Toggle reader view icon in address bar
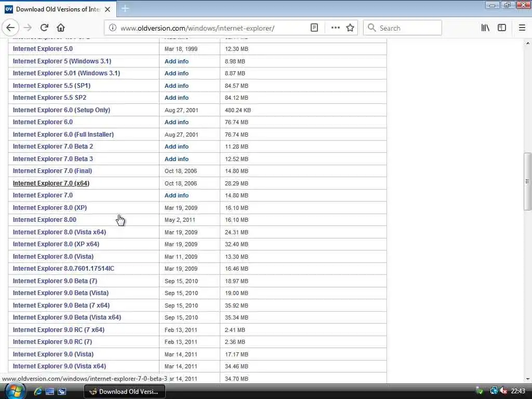The height and width of the screenshot is (399, 532). click(314, 28)
